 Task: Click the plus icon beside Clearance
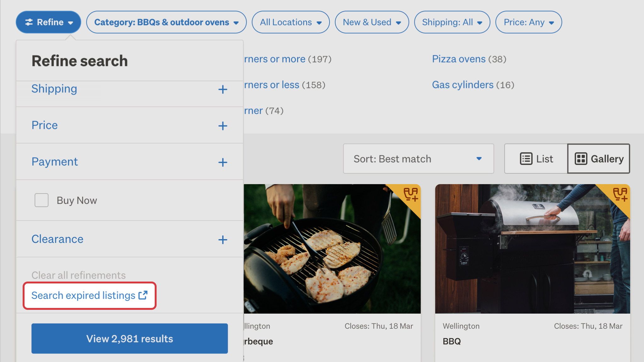pyautogui.click(x=223, y=240)
